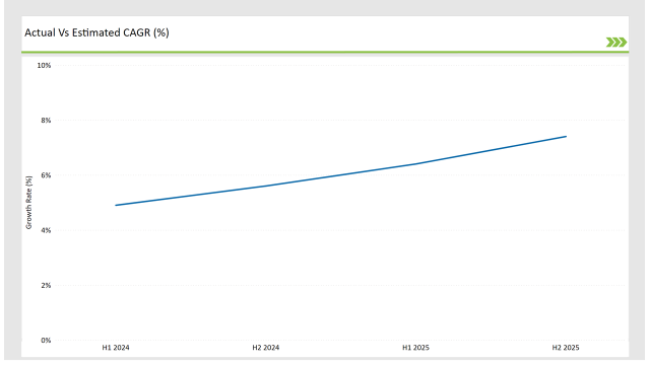
Task: Select the 0% y-axis label
Action: 46,340
